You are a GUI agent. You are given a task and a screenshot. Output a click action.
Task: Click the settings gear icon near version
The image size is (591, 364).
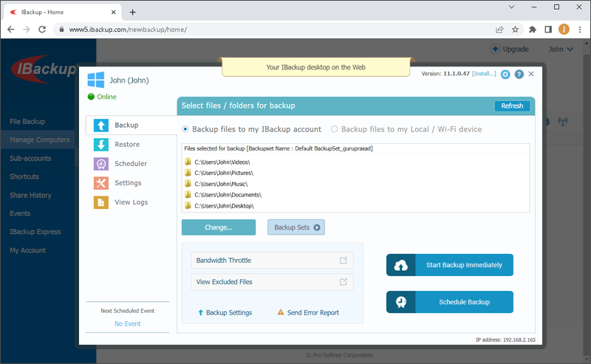tap(505, 75)
